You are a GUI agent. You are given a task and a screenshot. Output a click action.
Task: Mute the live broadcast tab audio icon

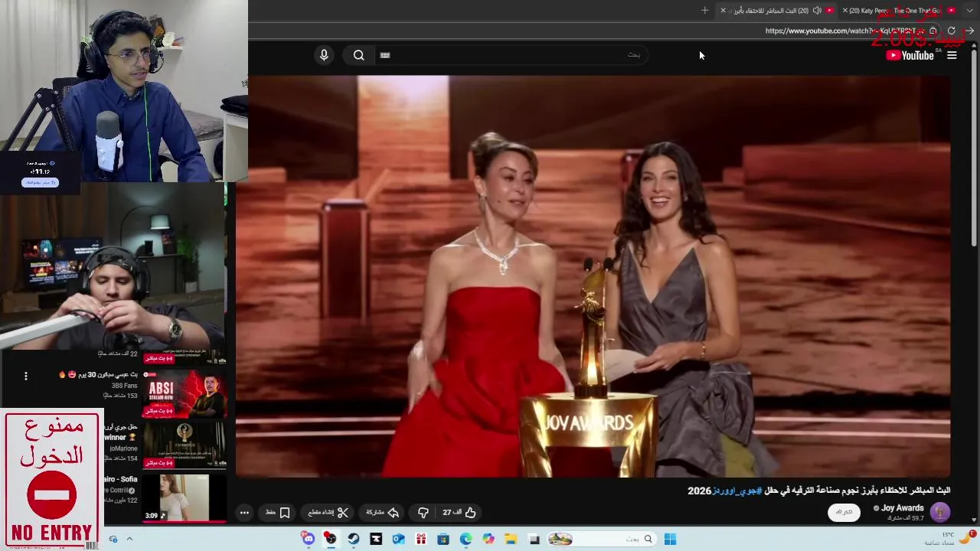[x=817, y=10]
